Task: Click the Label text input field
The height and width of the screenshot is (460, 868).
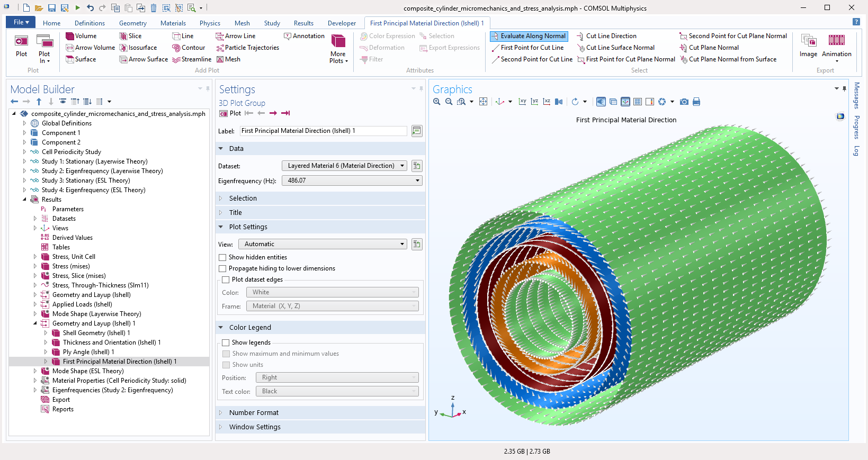Action: 323,131
